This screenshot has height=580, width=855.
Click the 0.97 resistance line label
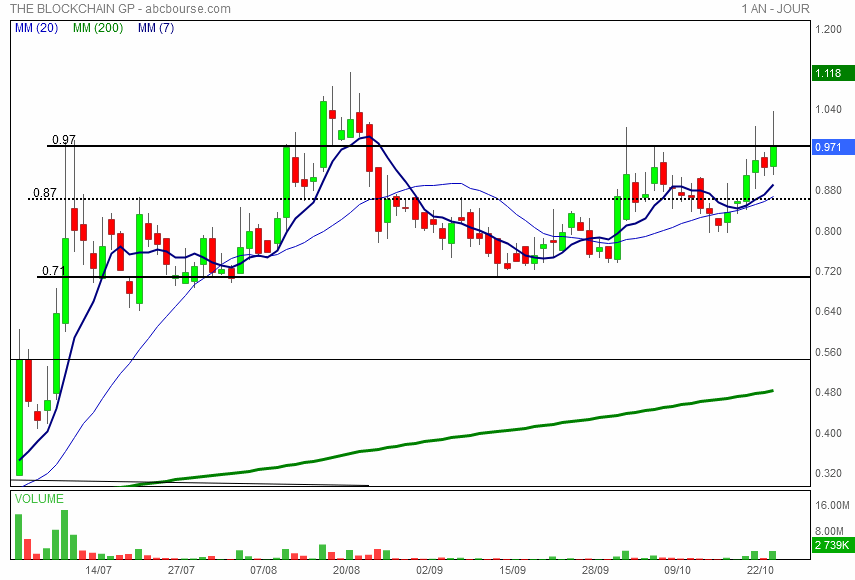(64, 140)
